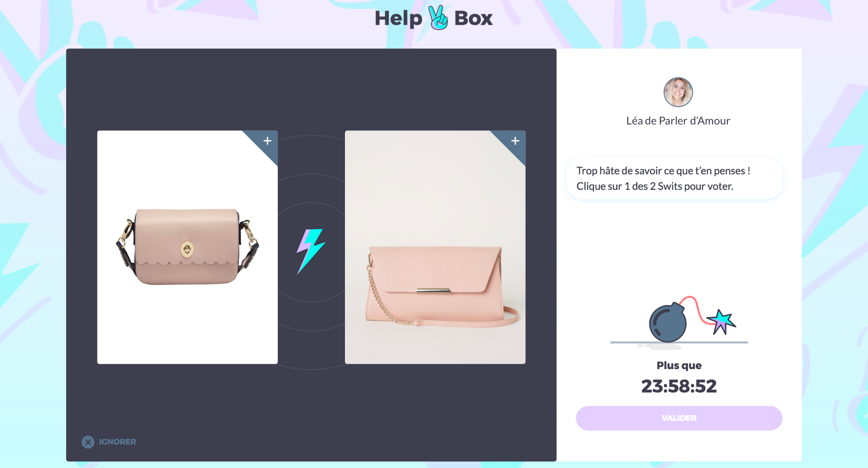Click the gold turn-lock clasp on crossbody bag
Image resolution: width=868 pixels, height=468 pixels.
187,249
